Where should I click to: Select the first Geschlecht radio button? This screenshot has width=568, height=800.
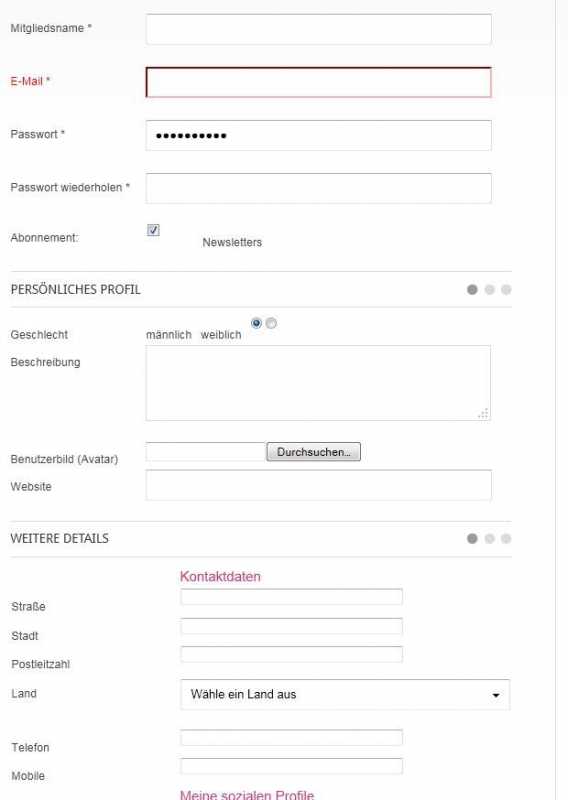coord(256,323)
